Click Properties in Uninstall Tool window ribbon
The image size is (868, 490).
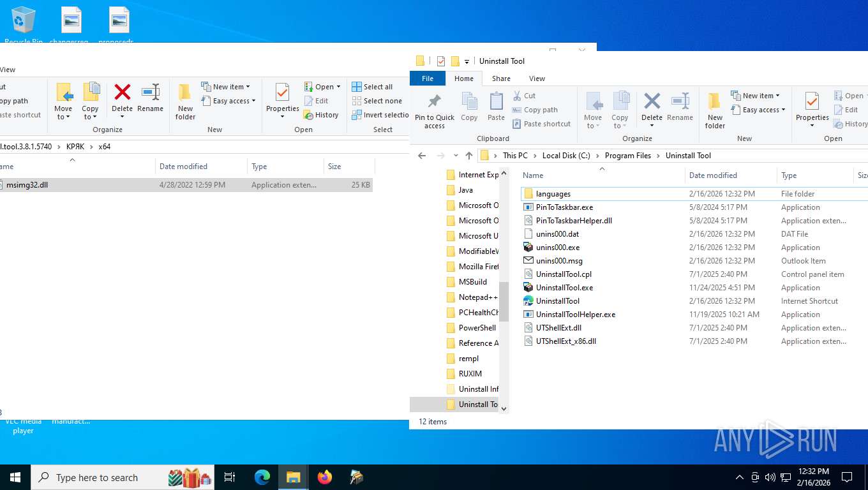pos(812,110)
